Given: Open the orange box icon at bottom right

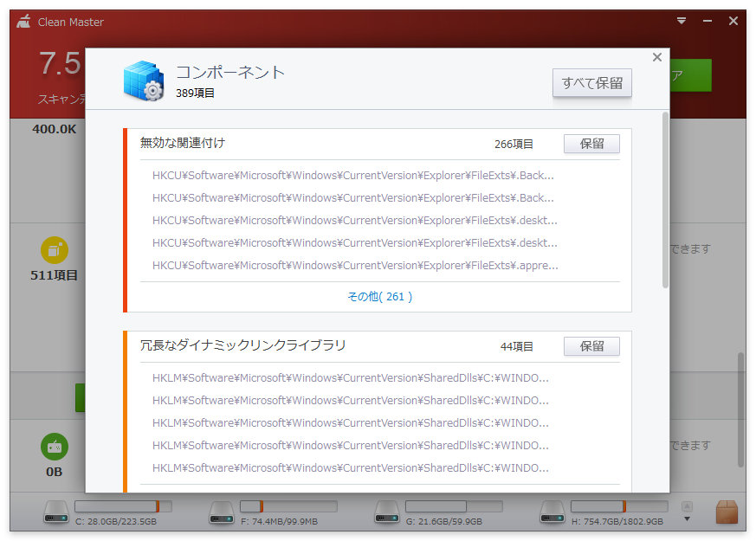Looking at the screenshot, I should point(726,512).
